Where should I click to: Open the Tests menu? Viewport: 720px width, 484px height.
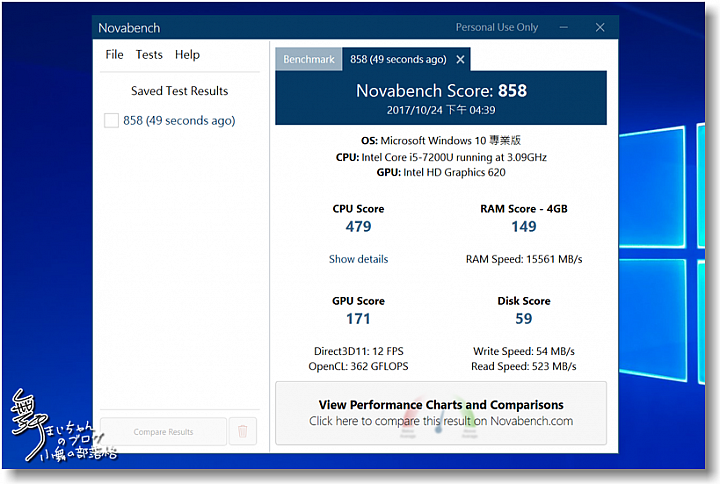tap(149, 55)
